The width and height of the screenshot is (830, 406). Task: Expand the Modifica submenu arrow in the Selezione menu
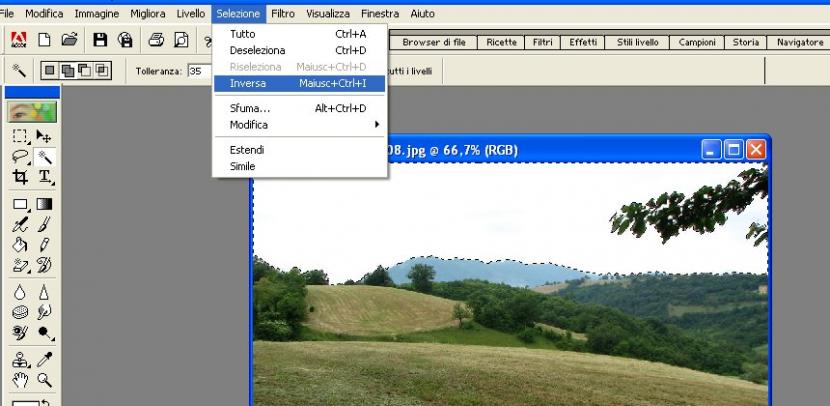(x=377, y=125)
